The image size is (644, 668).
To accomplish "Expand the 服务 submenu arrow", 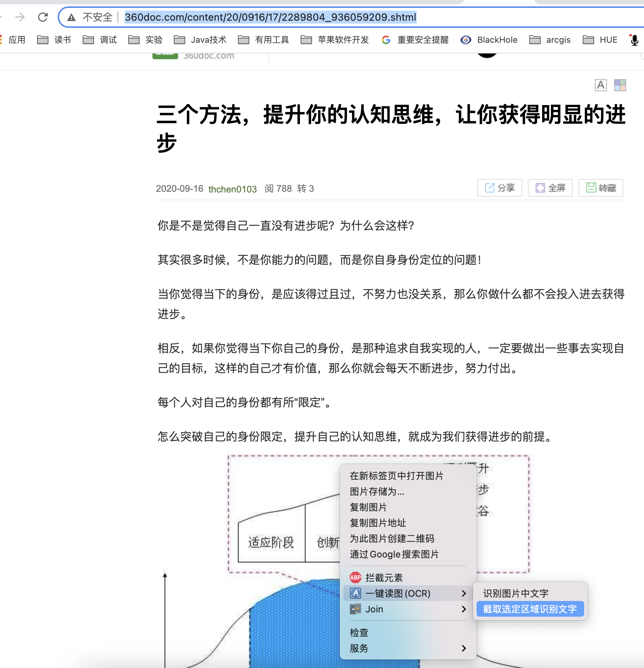I will pyautogui.click(x=464, y=648).
